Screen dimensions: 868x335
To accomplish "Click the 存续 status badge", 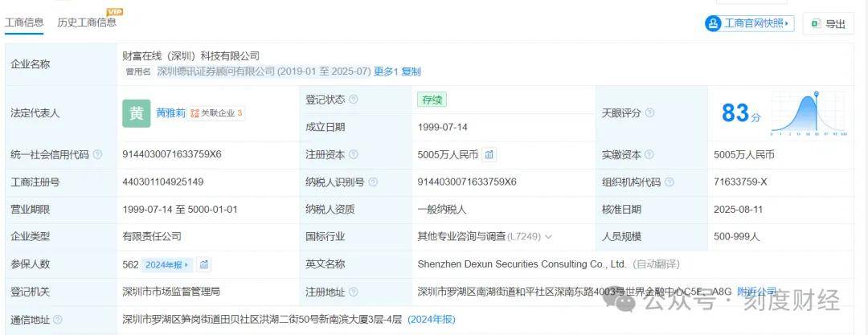I will (x=432, y=100).
